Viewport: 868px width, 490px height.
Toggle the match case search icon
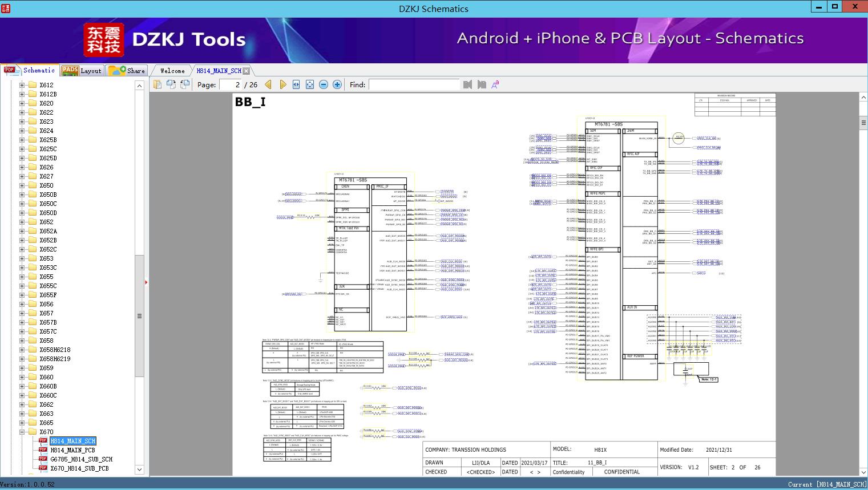click(x=495, y=84)
